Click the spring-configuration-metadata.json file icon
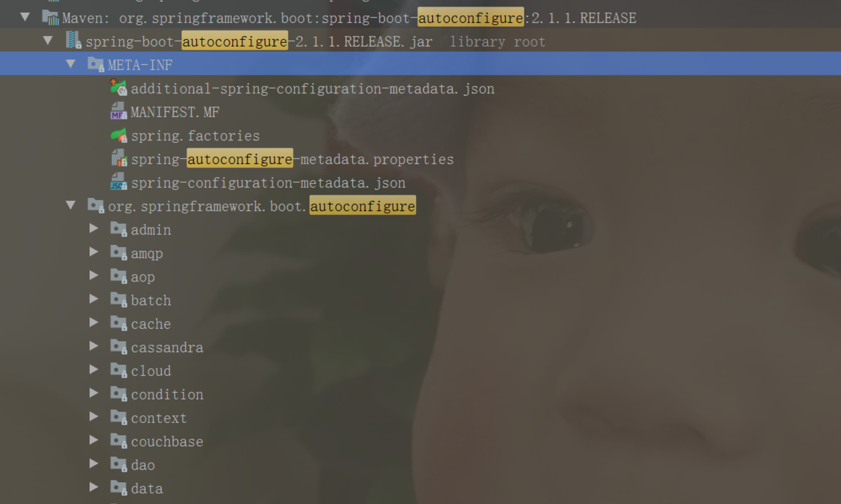This screenshot has width=841, height=504. click(x=118, y=182)
